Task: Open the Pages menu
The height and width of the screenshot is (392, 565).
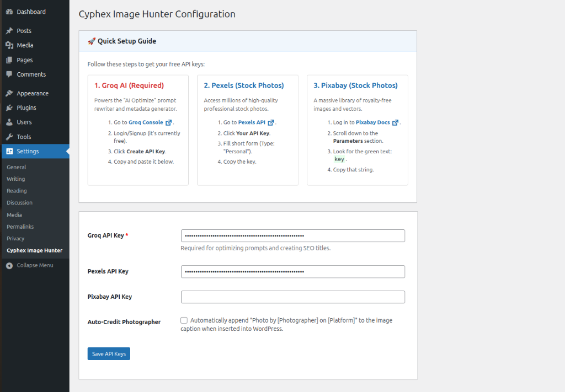Action: pyautogui.click(x=24, y=60)
